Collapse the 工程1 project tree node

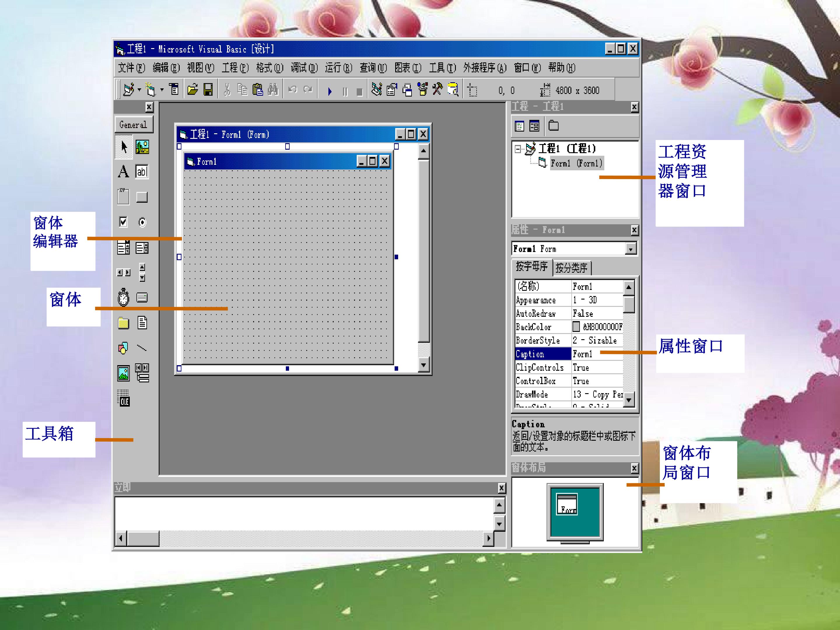518,149
